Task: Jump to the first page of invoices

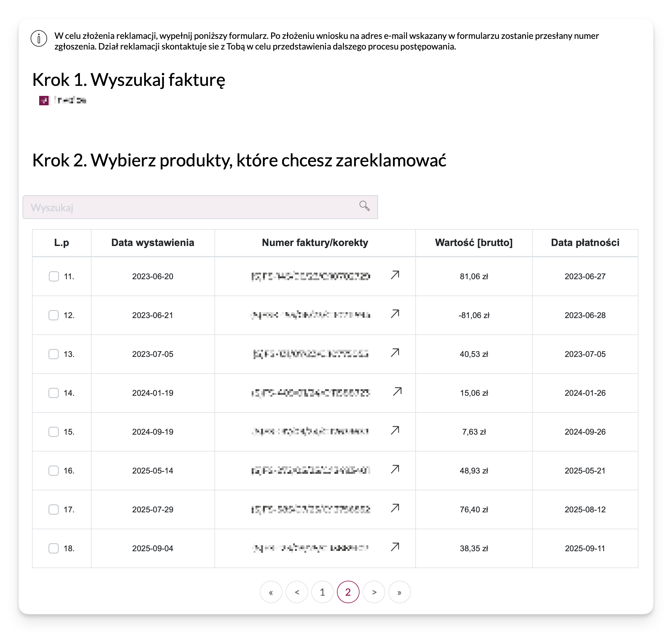Action: [x=271, y=592]
